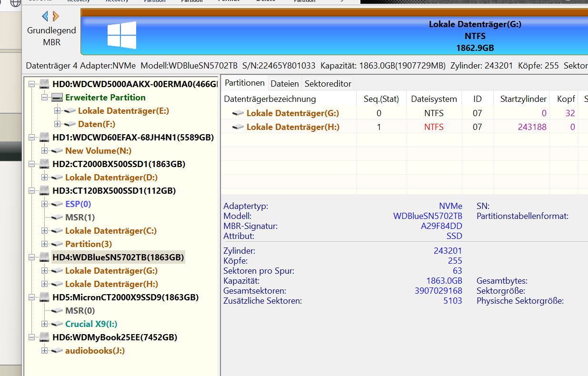This screenshot has width=588, height=376.
Task: Click the Dateisystem column header
Action: [434, 99]
